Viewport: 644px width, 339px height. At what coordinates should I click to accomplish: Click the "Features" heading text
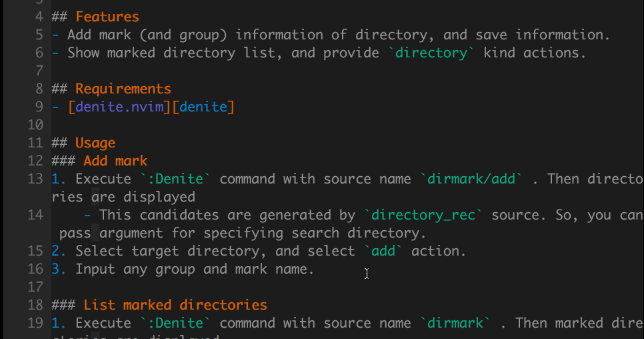107,17
